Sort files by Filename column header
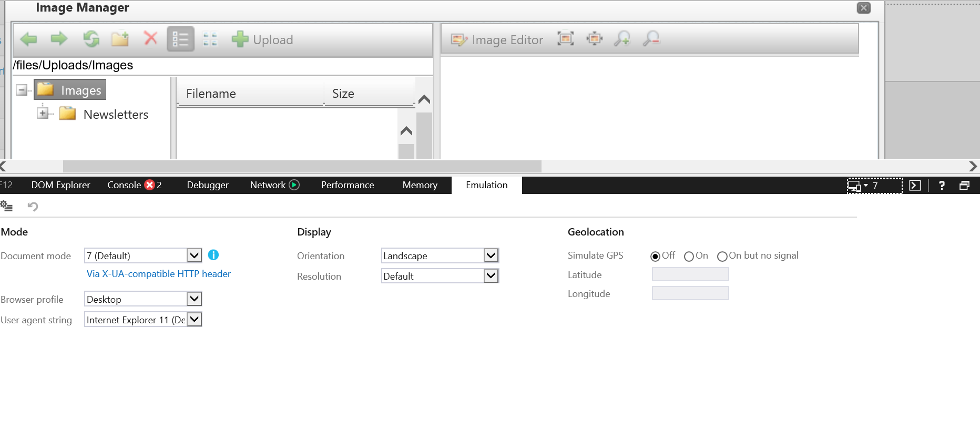980x440 pixels. point(250,94)
